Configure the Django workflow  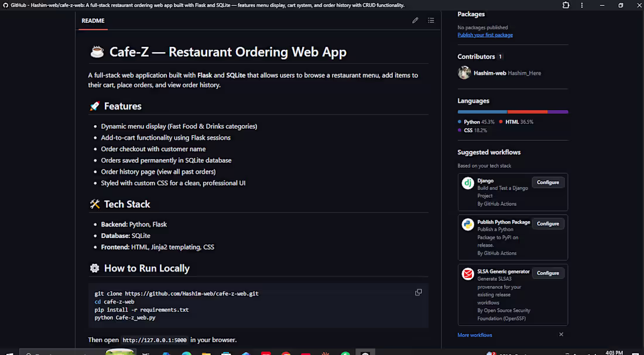548,182
